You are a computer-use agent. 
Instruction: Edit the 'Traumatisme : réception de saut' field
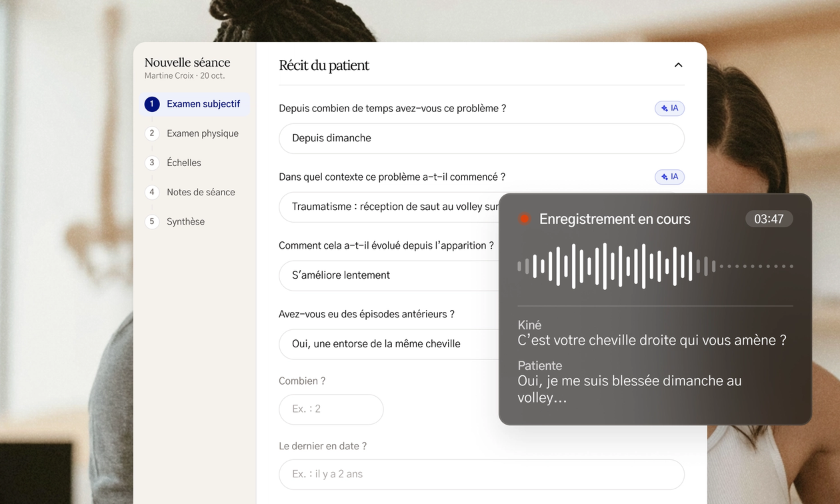pos(389,207)
